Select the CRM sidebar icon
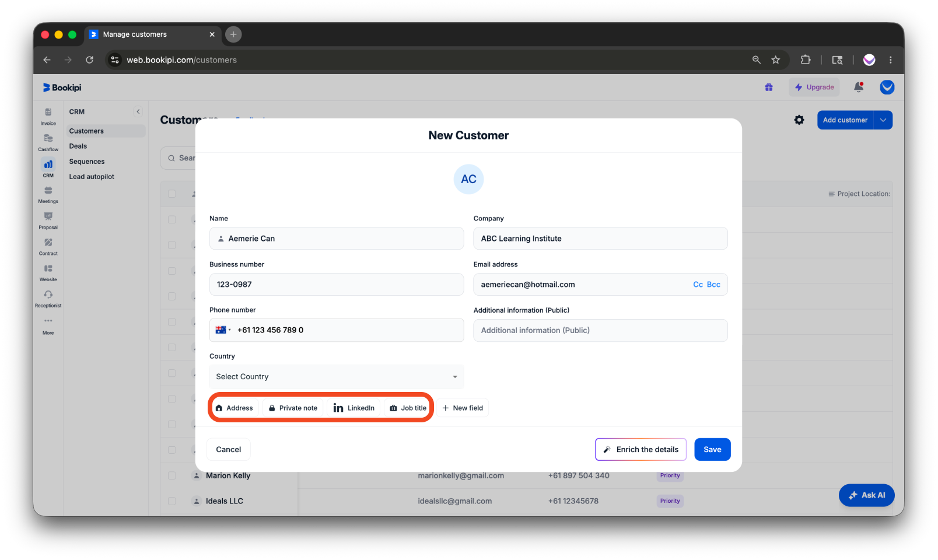The width and height of the screenshot is (938, 560). click(48, 168)
